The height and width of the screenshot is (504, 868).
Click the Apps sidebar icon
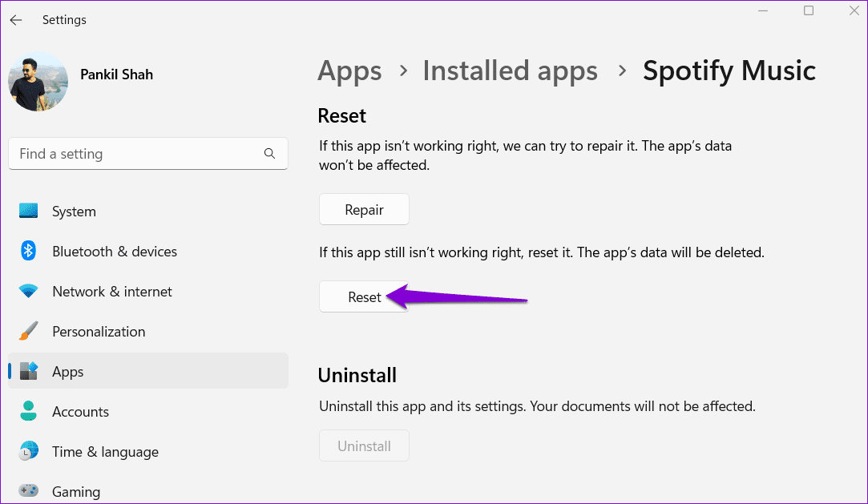pos(29,371)
